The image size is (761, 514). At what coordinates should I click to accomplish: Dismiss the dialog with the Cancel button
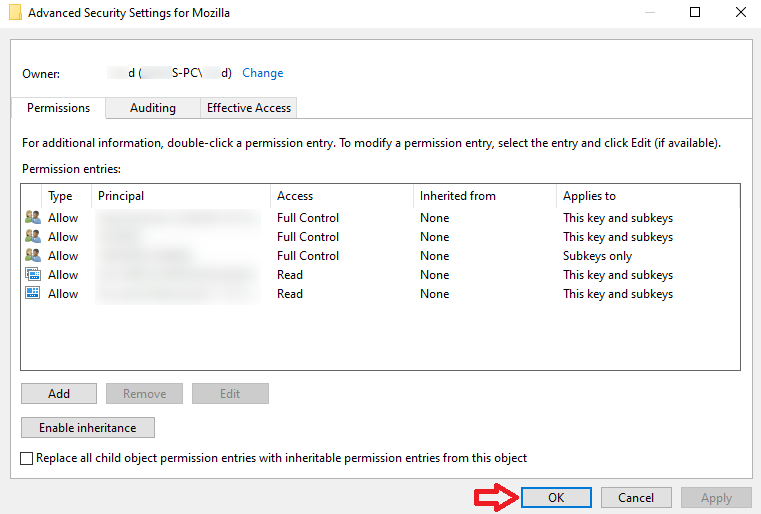coord(636,498)
